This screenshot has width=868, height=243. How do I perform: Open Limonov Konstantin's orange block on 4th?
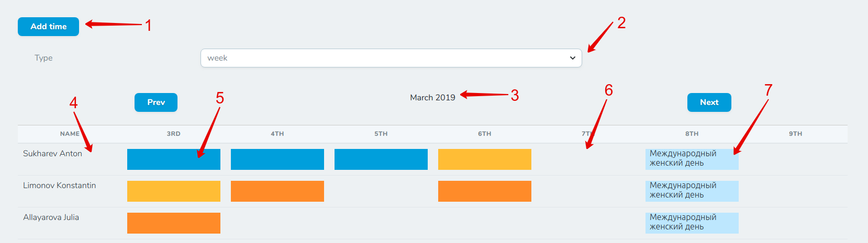pyautogui.click(x=277, y=191)
